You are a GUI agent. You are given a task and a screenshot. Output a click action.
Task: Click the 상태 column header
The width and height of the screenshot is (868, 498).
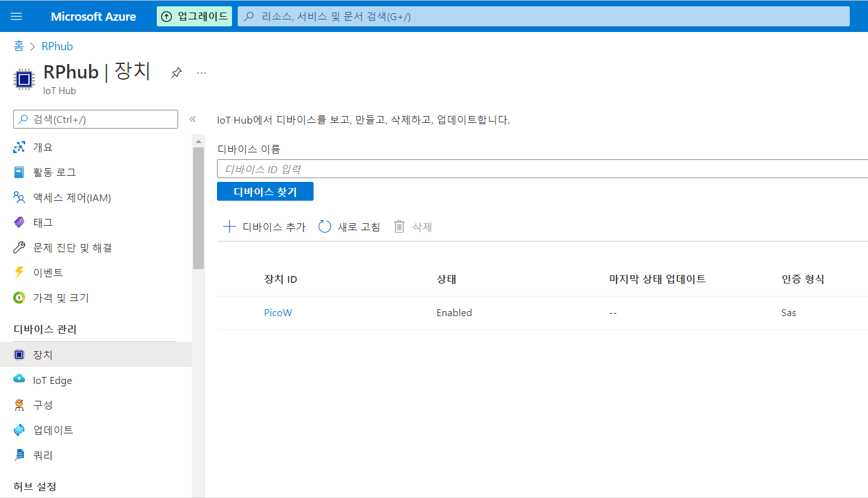click(447, 279)
